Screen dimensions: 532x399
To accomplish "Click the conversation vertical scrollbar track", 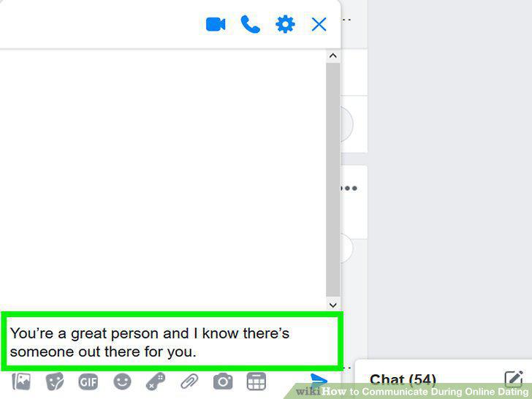I will pos(332,180).
